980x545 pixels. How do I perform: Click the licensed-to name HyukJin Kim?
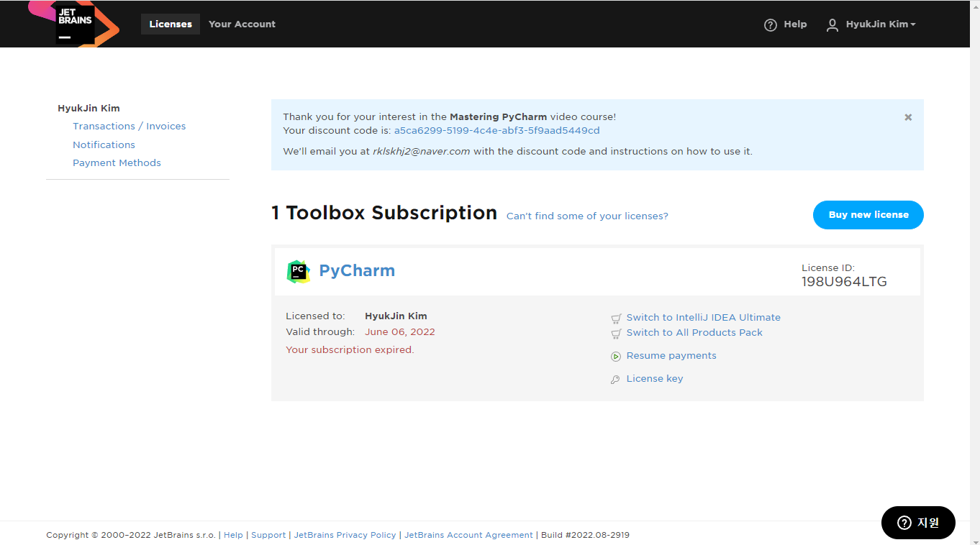[x=396, y=316]
